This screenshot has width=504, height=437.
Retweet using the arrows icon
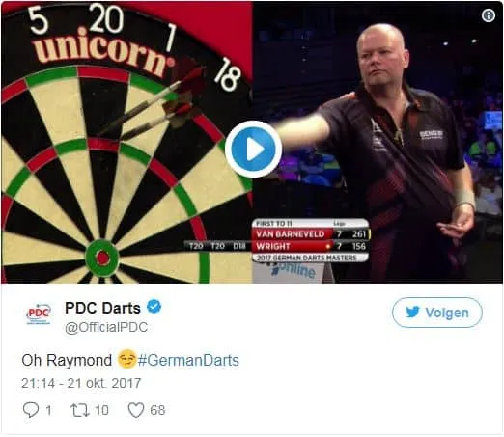point(80,410)
